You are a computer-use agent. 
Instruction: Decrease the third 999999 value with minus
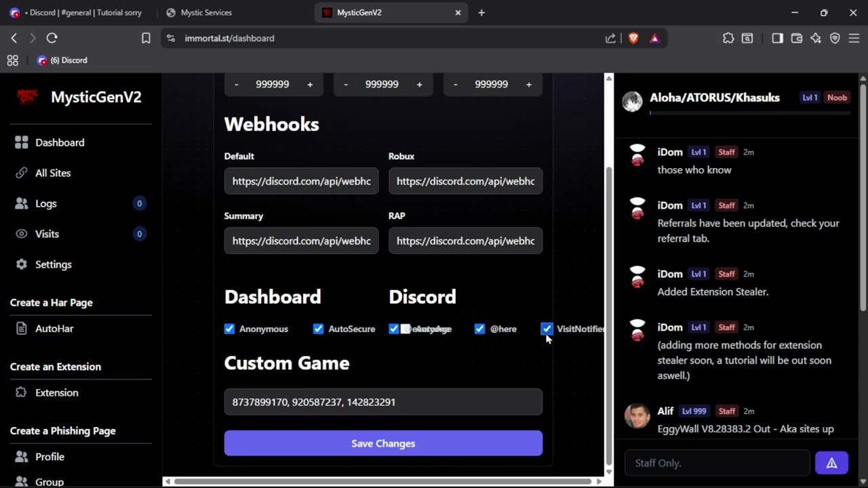455,84
